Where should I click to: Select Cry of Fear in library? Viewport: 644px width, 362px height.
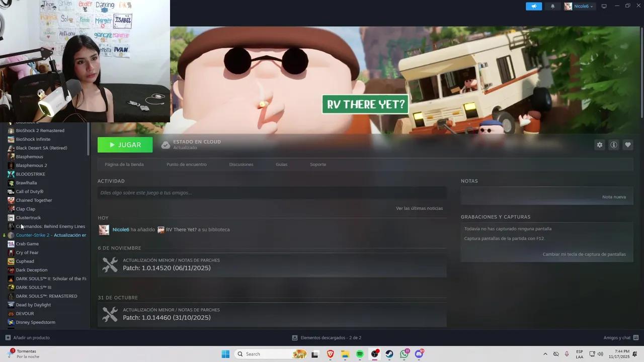(x=27, y=252)
